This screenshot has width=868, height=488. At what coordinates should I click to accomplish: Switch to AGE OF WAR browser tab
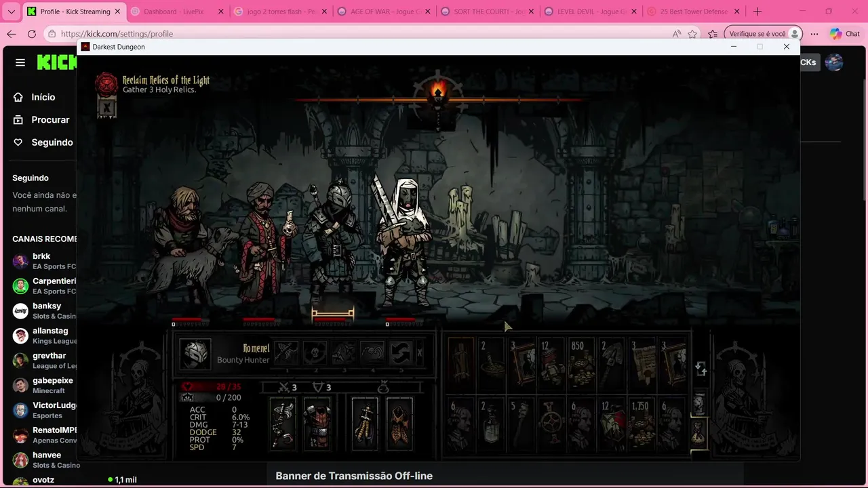point(384,12)
